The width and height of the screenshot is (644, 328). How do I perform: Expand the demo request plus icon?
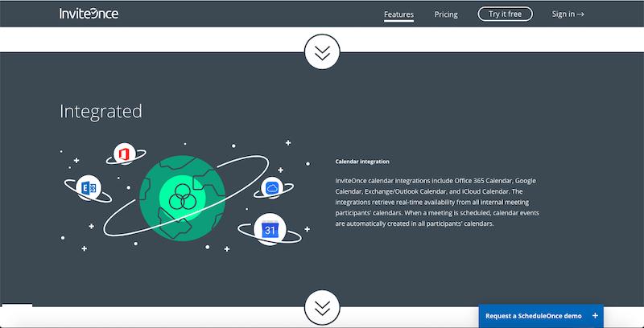tap(595, 316)
